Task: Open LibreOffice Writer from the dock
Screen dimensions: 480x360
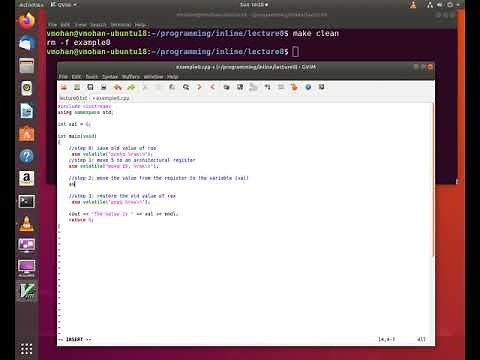Action: tap(27, 111)
